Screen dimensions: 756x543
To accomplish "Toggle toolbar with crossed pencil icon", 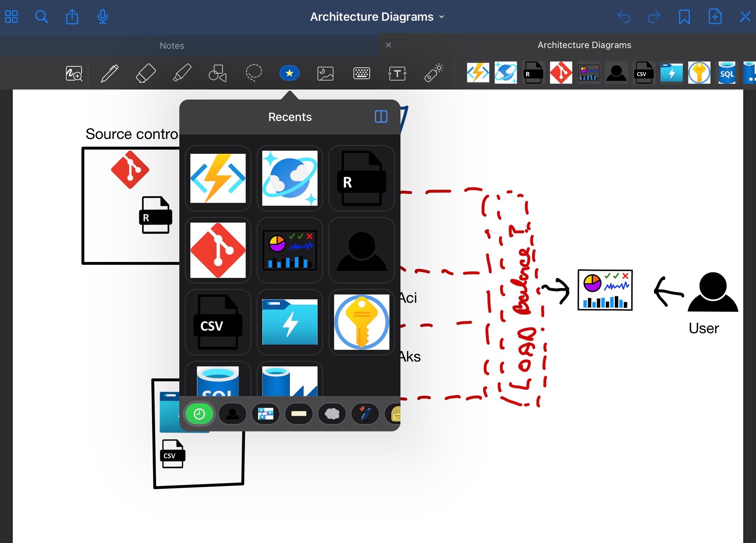I will (x=745, y=17).
